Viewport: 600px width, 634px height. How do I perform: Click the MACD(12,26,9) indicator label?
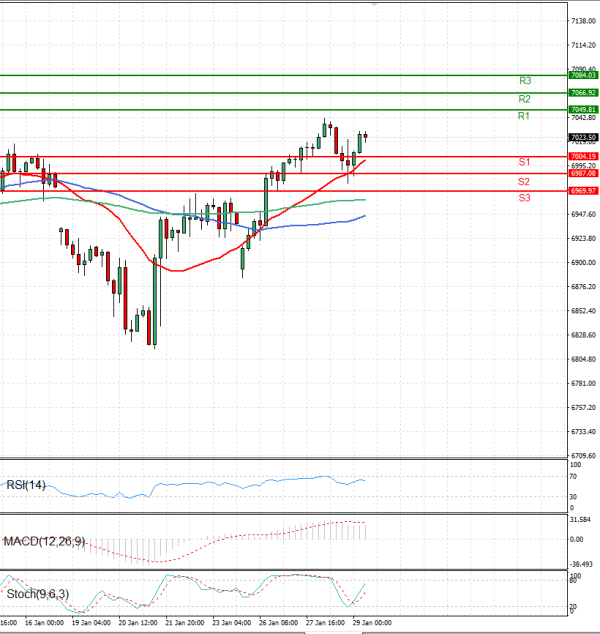pyautogui.click(x=44, y=541)
